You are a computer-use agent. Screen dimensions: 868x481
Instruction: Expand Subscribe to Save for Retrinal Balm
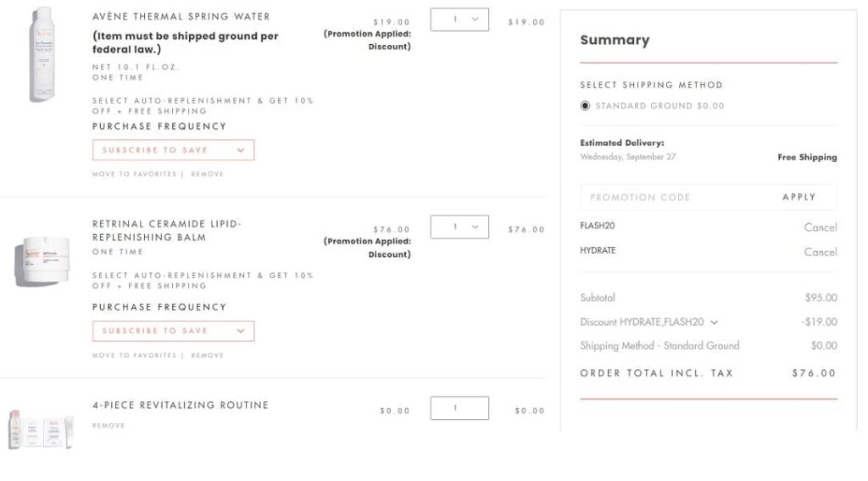(173, 331)
